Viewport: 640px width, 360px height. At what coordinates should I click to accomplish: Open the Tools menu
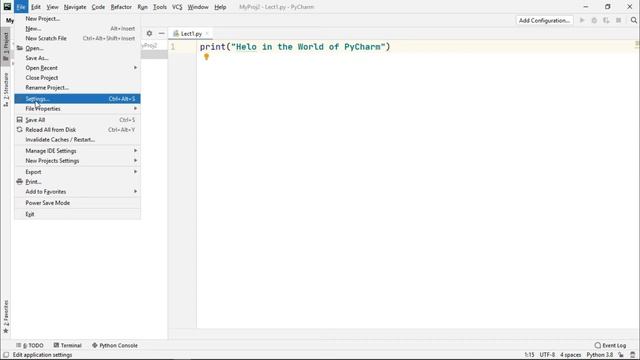tap(160, 7)
